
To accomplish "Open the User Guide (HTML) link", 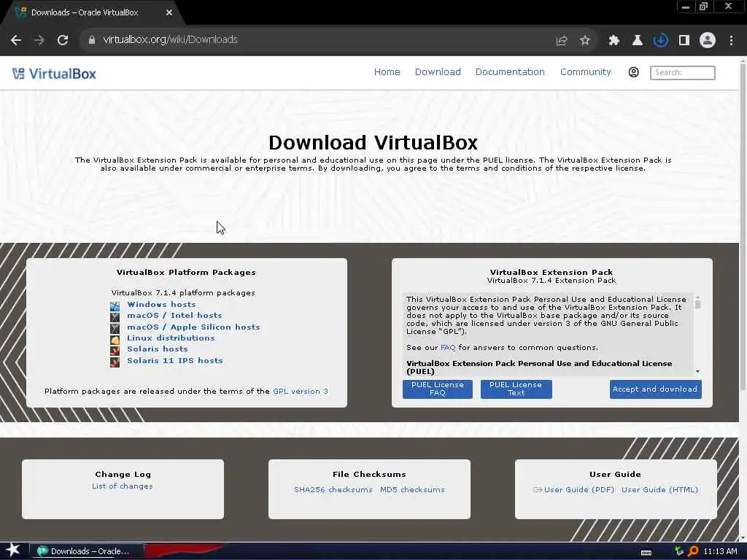I will (x=659, y=489).
